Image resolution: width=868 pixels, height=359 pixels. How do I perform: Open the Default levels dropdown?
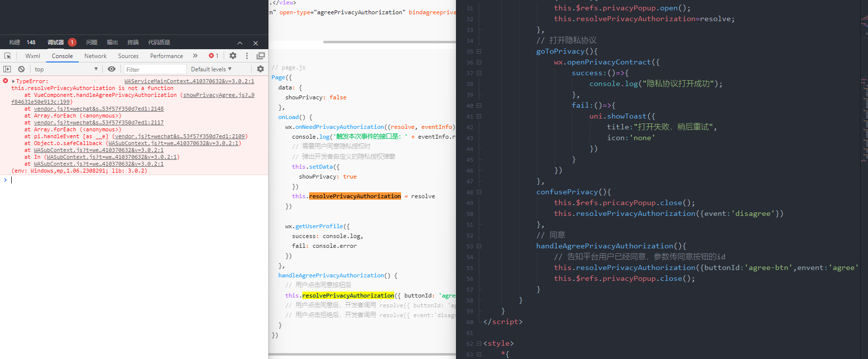click(x=211, y=69)
